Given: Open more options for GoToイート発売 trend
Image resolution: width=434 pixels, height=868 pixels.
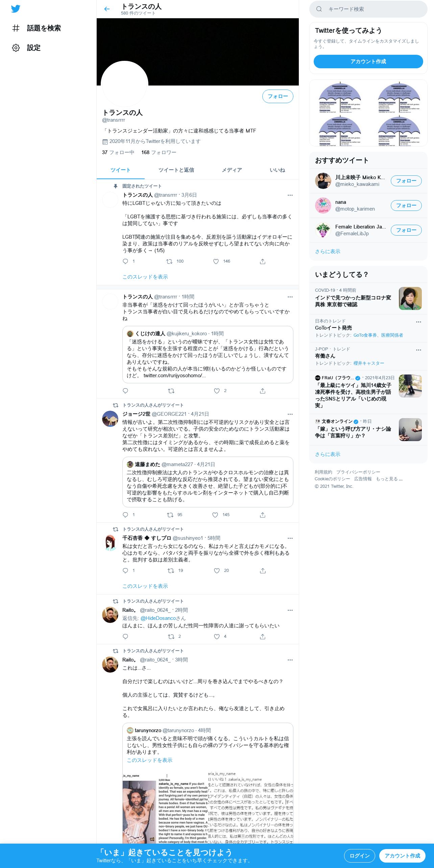Looking at the screenshot, I should pos(418,322).
